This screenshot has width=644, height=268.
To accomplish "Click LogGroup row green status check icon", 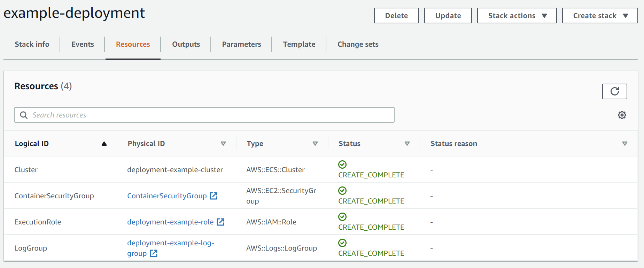I will [x=342, y=243].
